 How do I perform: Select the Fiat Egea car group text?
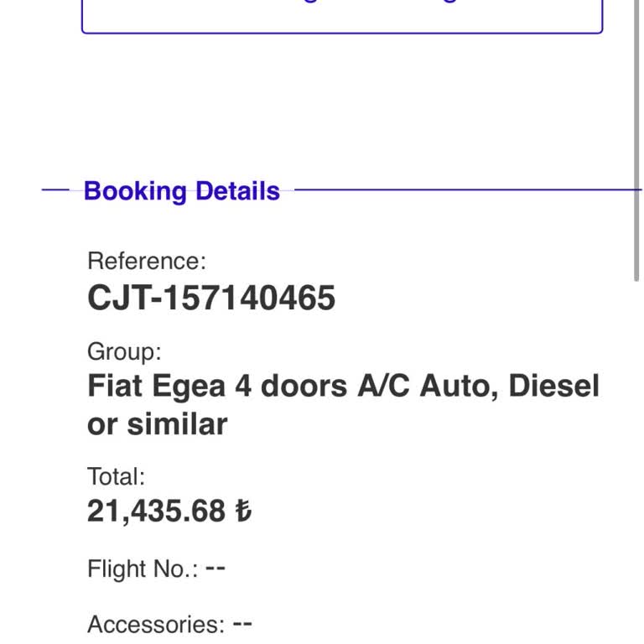343,387
